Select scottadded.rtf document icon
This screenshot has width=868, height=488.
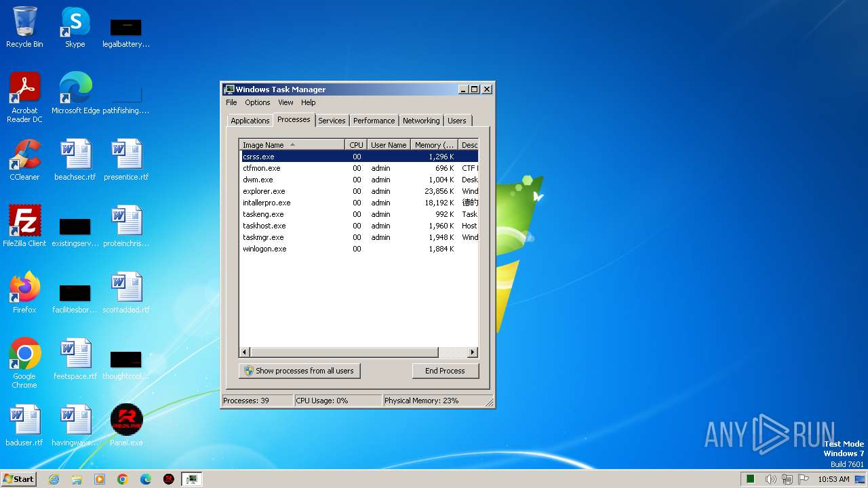pyautogui.click(x=126, y=292)
